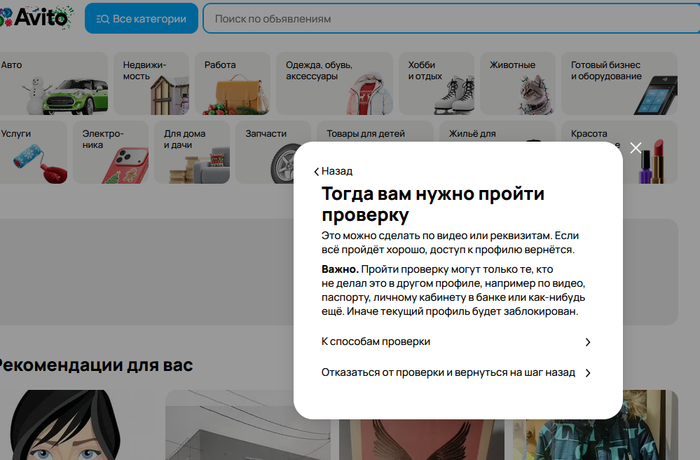
Task: Open the Запчасти category tile
Action: [x=272, y=152]
